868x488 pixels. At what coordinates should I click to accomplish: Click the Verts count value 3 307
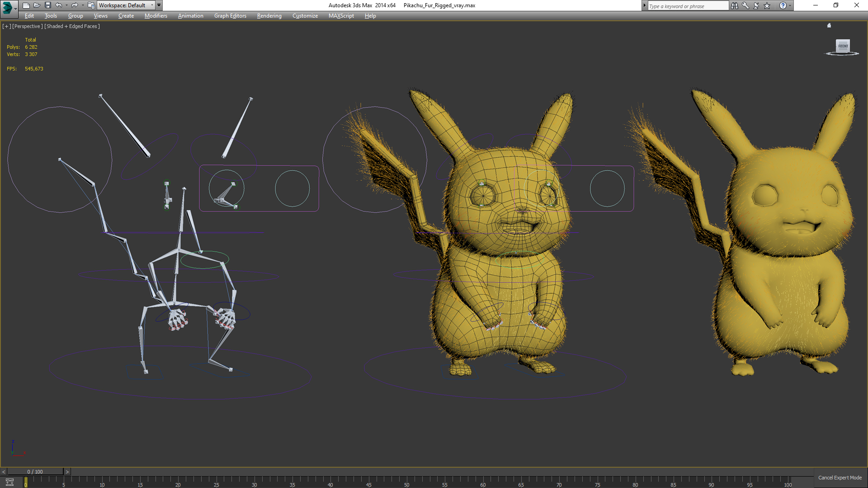[x=31, y=54]
